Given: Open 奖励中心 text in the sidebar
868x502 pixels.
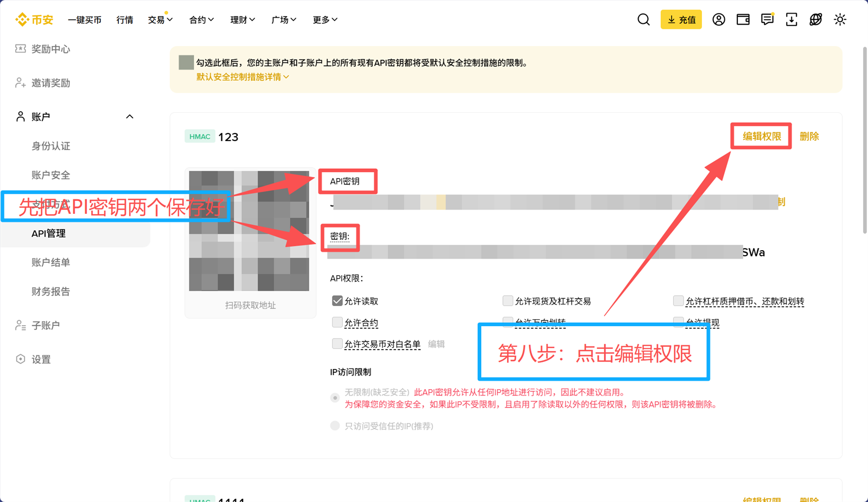Looking at the screenshot, I should pos(51,49).
